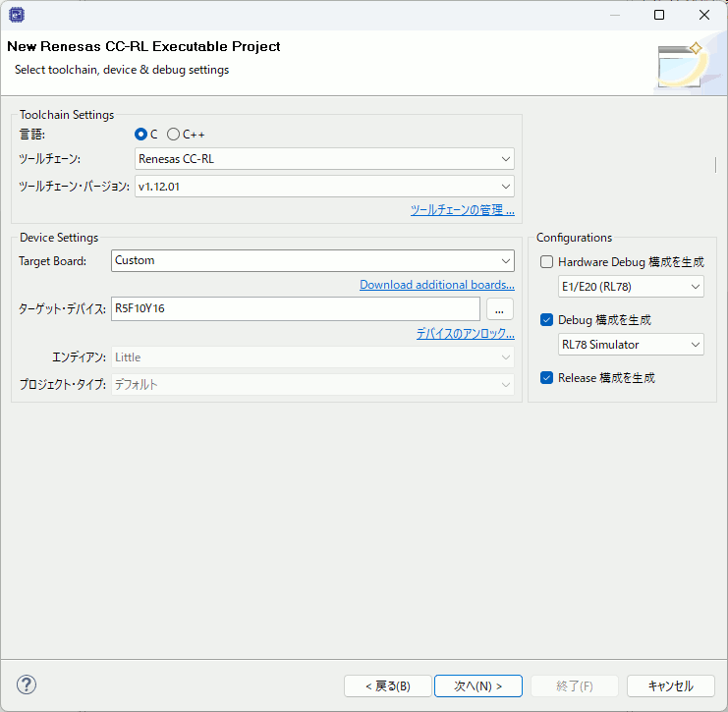Click the help question mark icon
The width and height of the screenshot is (728, 712).
pos(27,685)
